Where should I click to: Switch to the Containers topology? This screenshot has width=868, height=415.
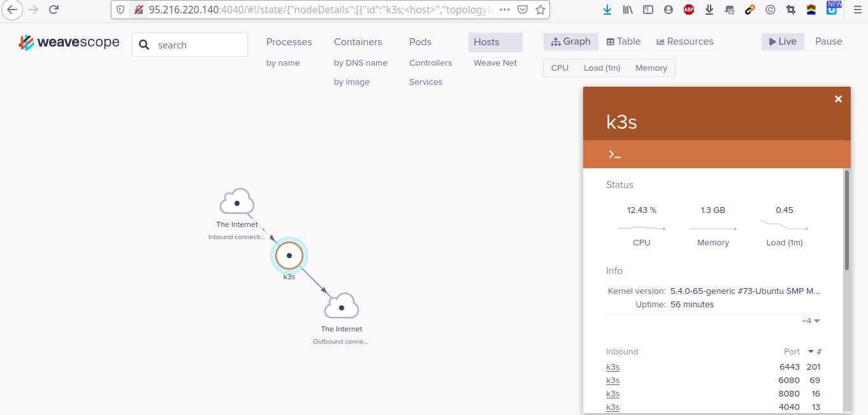coord(358,42)
